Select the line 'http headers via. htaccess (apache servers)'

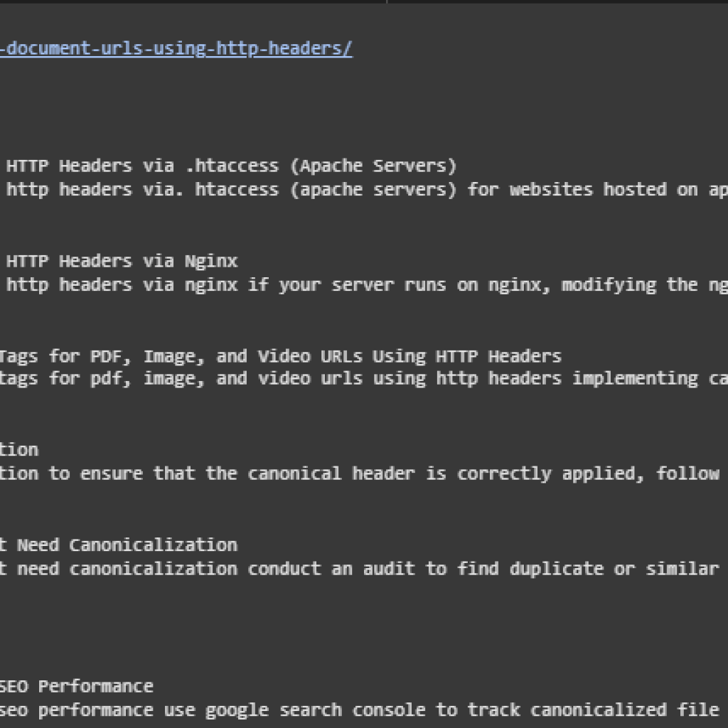pyautogui.click(x=231, y=190)
